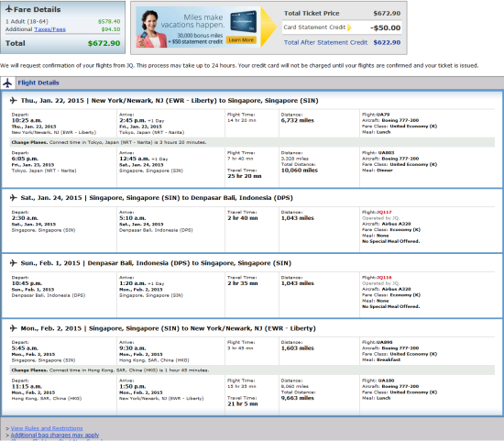
Task: Click the 6:05 p.m. Tokyo departure time
Action: point(25,159)
